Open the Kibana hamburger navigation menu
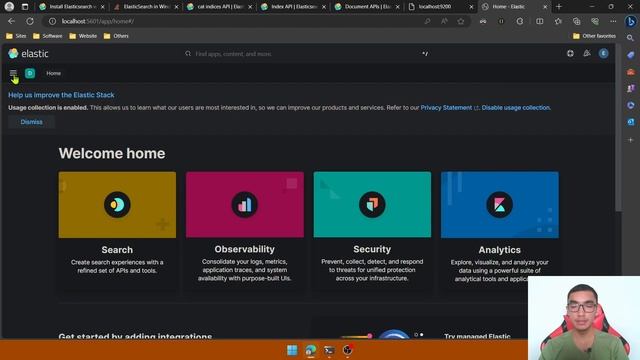The width and height of the screenshot is (640, 360). tap(13, 73)
